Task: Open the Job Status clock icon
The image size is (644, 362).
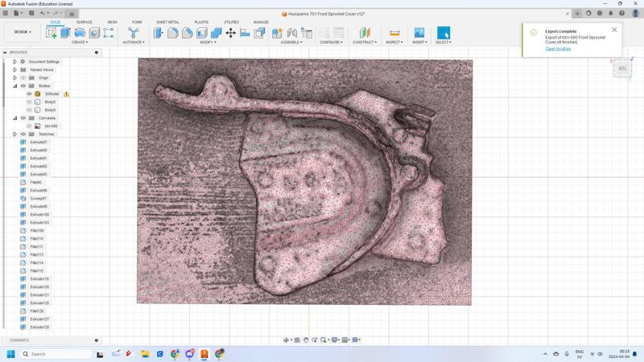Action: [600, 14]
